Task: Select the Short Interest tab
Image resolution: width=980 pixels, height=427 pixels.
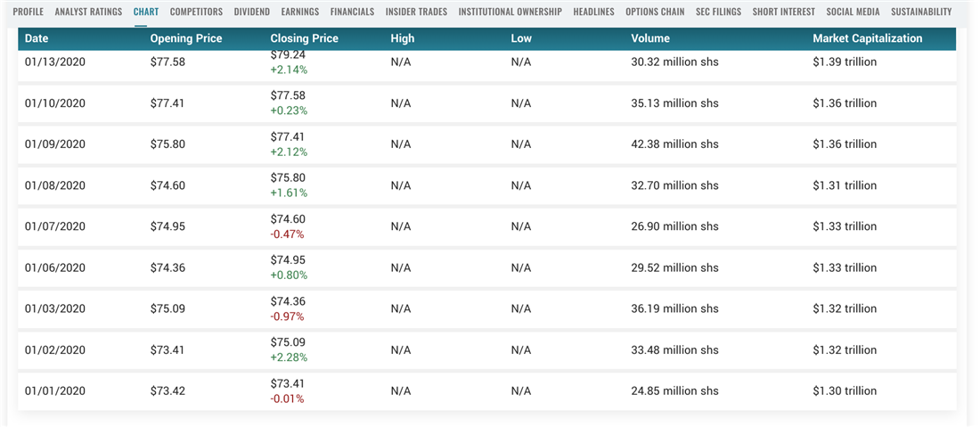Action: click(x=783, y=12)
